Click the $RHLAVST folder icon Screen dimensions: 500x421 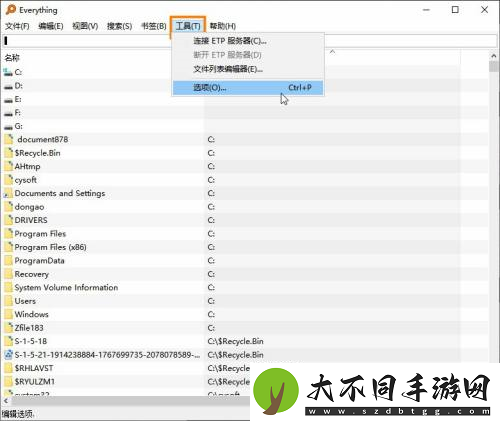pyautogui.click(x=9, y=368)
